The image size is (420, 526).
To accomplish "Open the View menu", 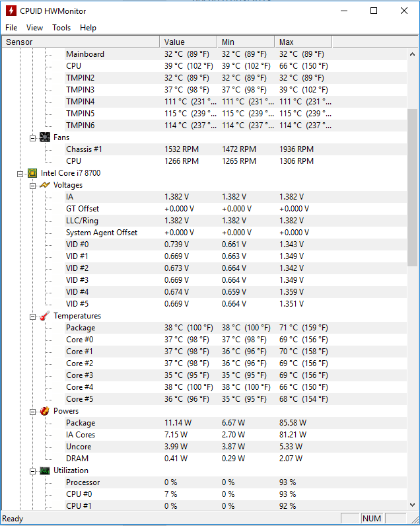I will point(34,28).
